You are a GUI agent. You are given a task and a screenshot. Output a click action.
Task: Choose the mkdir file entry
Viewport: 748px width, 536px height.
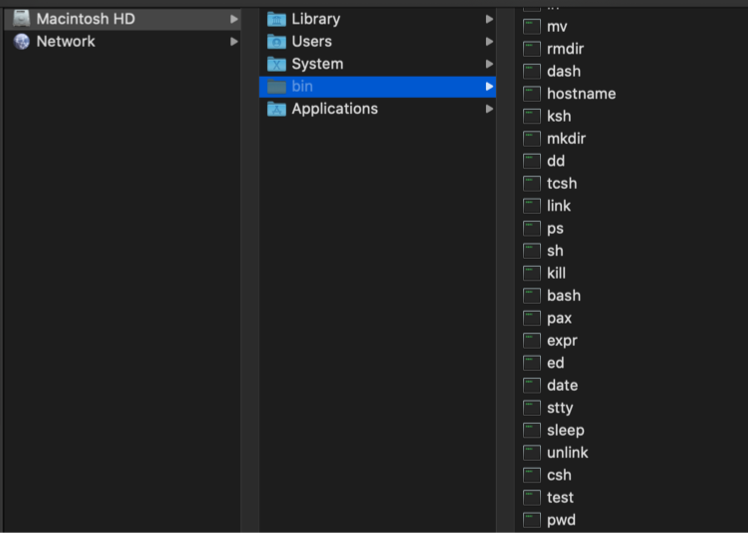click(566, 139)
